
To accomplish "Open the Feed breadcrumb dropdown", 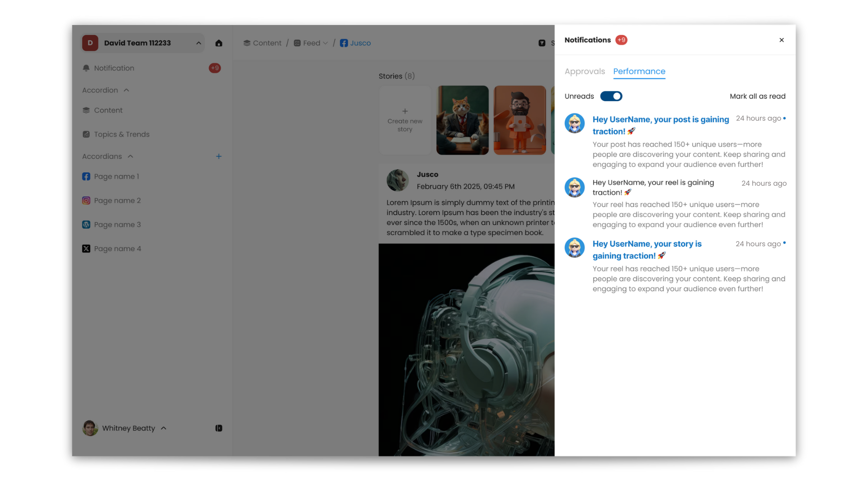I will point(325,43).
